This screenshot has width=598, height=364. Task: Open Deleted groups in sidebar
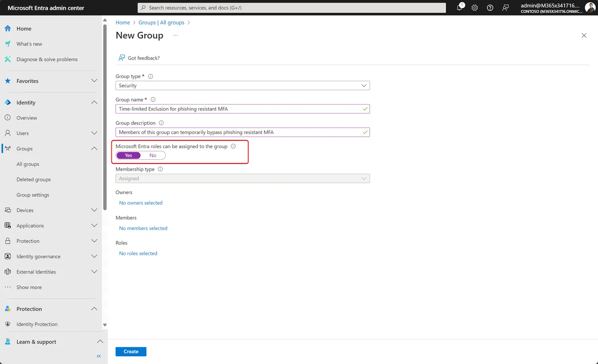34,179
